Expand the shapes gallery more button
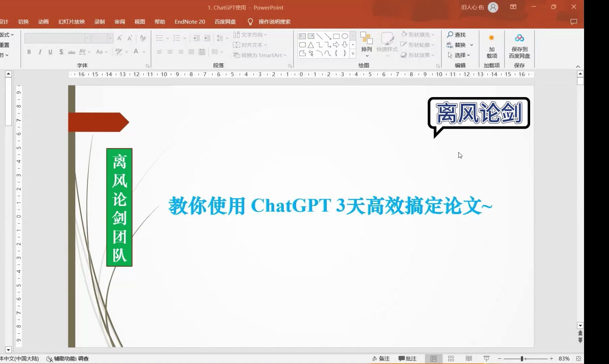The height and width of the screenshot is (364, 609). click(353, 53)
